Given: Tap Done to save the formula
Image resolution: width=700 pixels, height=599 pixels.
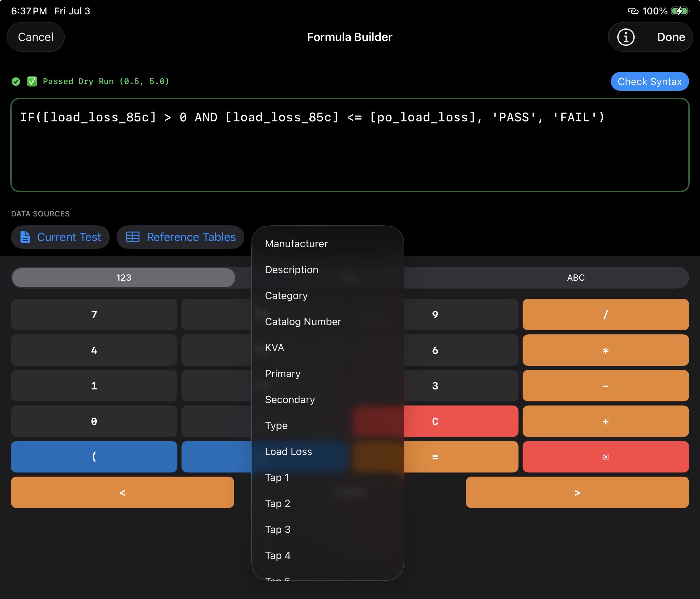Looking at the screenshot, I should 671,37.
